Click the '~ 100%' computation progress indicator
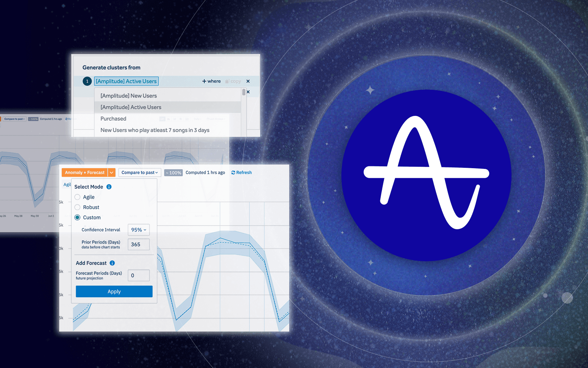 [173, 172]
